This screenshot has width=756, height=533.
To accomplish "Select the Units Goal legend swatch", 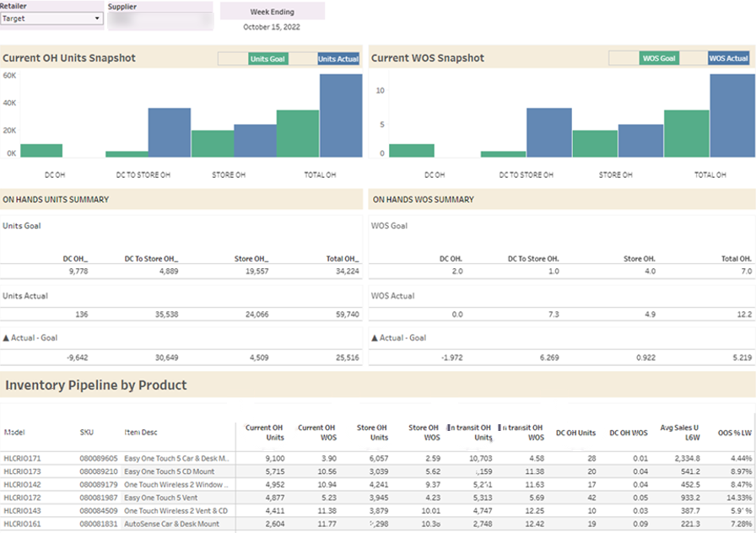I will coord(267,59).
